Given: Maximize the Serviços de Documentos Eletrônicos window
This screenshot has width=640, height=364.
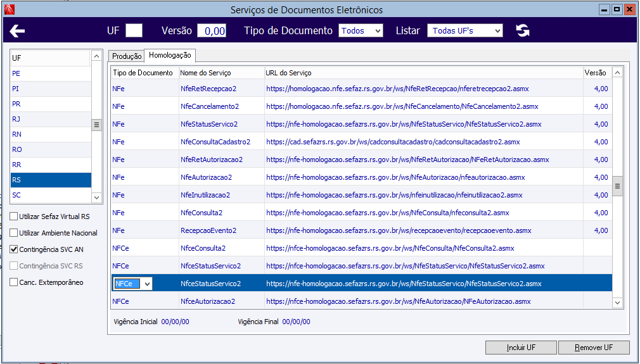Looking at the screenshot, I should click(617, 9).
